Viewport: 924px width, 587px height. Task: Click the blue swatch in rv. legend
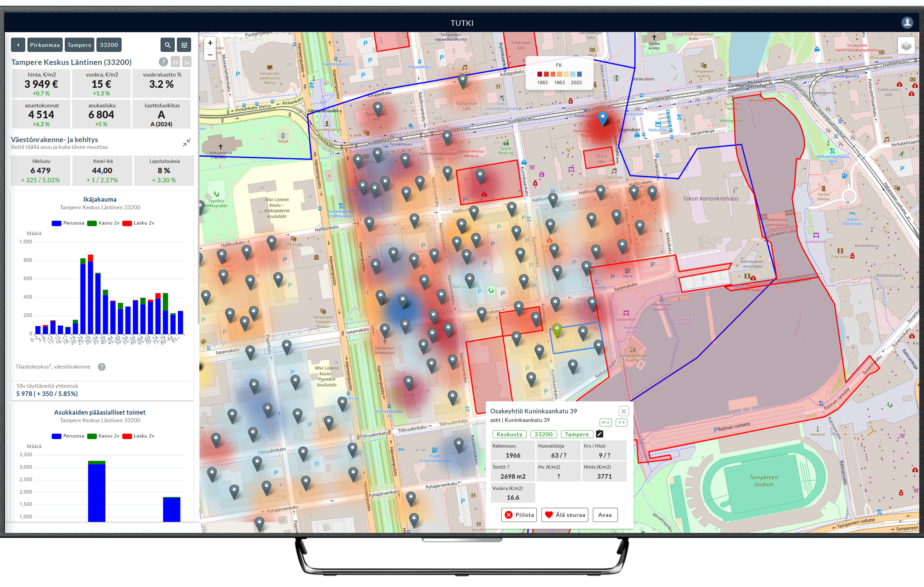579,74
